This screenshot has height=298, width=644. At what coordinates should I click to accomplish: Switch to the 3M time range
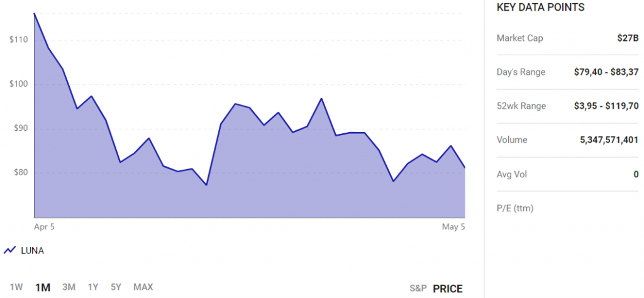click(x=69, y=287)
